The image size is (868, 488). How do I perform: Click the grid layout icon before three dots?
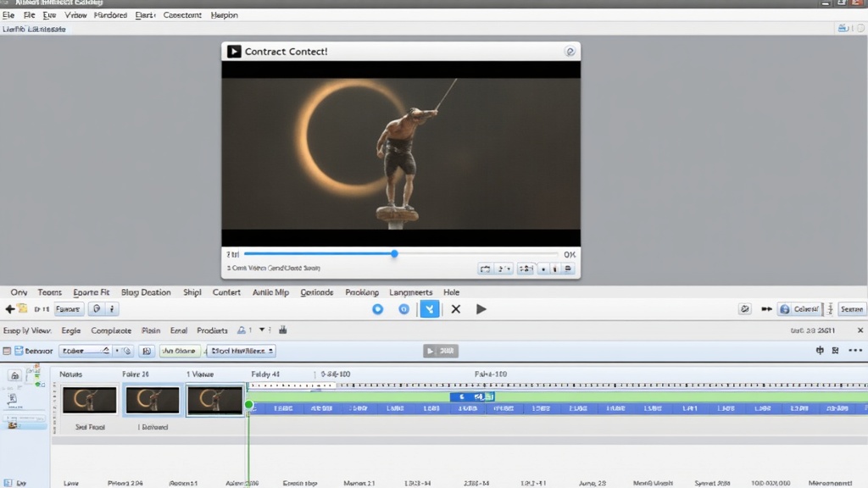[x=835, y=350]
